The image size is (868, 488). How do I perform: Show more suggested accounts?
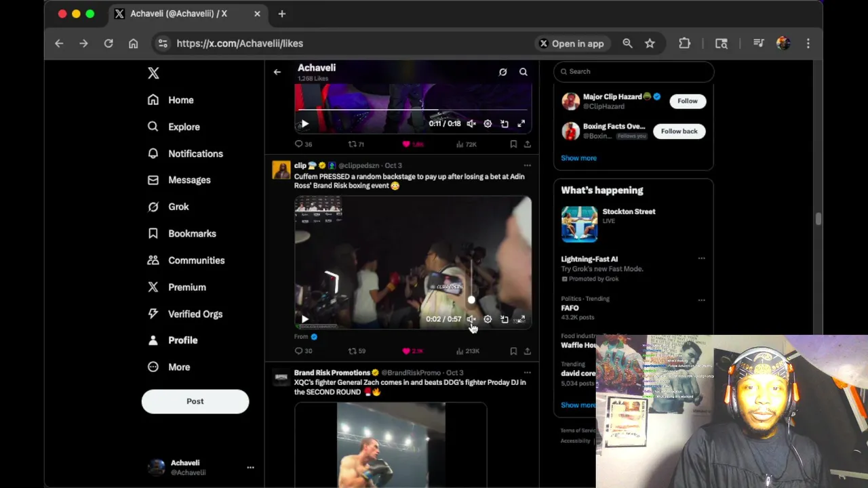tap(578, 158)
